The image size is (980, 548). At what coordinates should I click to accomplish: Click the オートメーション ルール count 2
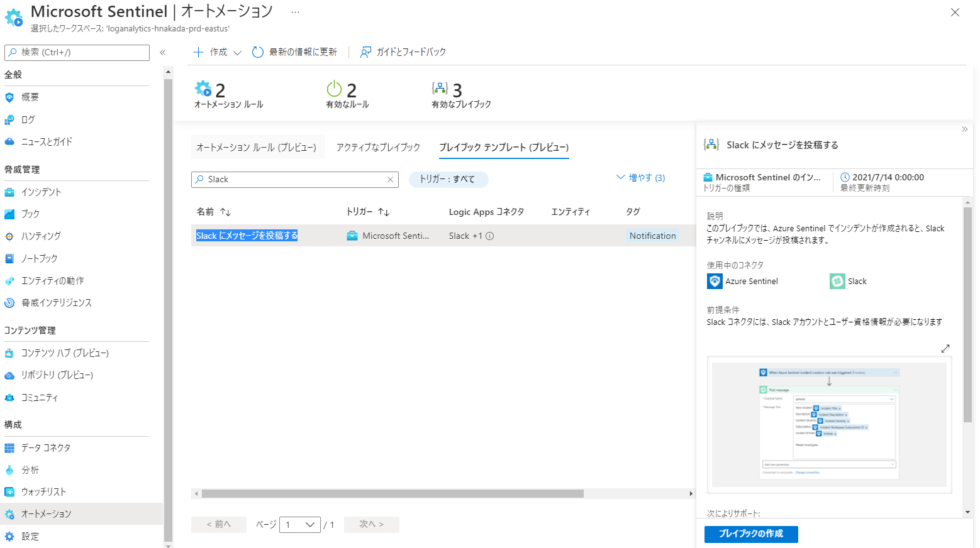coord(220,90)
